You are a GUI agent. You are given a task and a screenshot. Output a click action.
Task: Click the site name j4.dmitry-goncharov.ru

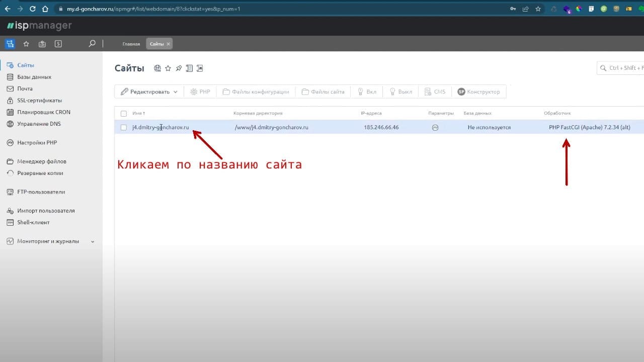tap(160, 128)
